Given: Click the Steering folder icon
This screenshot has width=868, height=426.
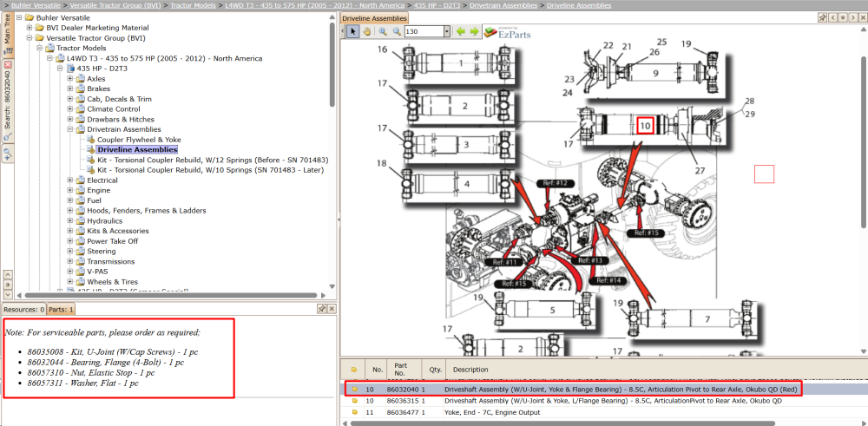Looking at the screenshot, I should (x=80, y=251).
